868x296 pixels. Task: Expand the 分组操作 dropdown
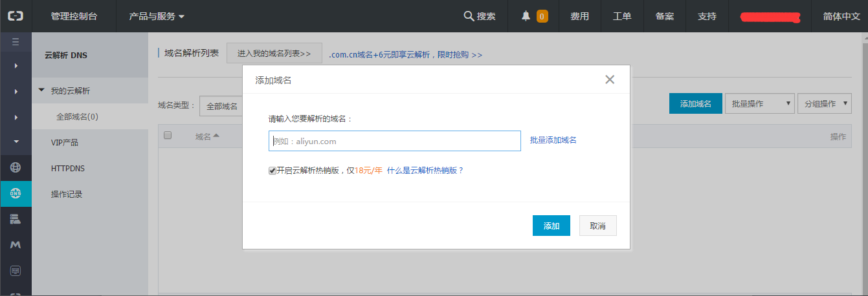(823, 103)
